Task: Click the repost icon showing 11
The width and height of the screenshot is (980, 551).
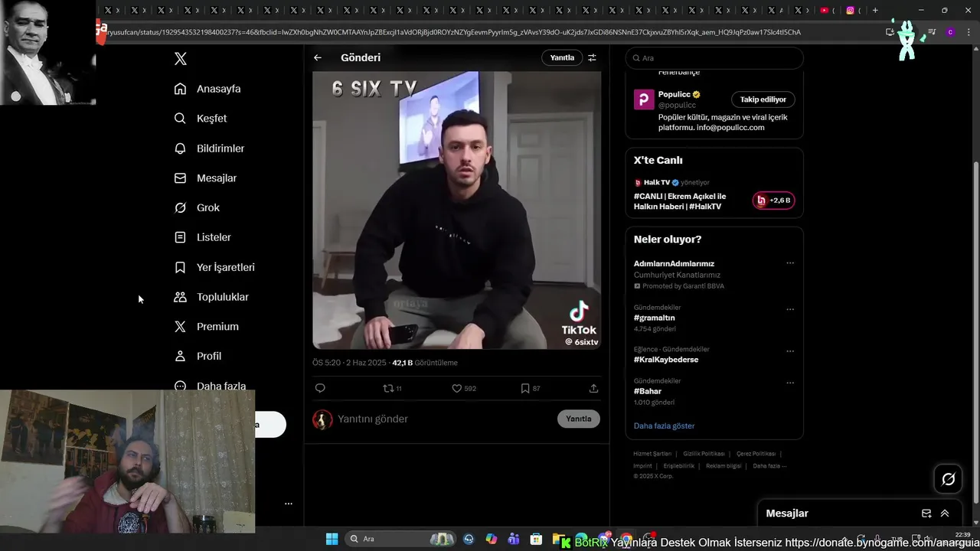Action: point(392,389)
